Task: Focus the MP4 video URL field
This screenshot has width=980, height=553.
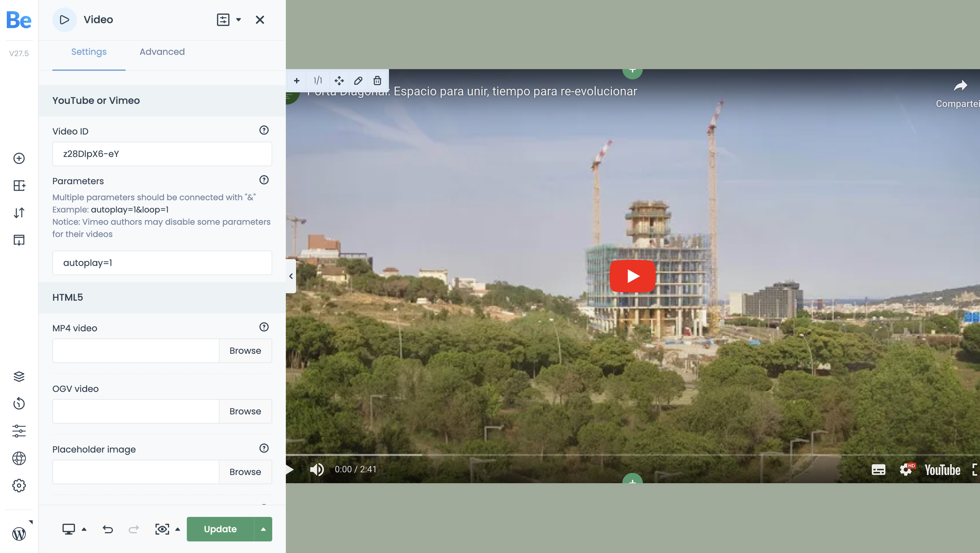Action: click(x=136, y=350)
